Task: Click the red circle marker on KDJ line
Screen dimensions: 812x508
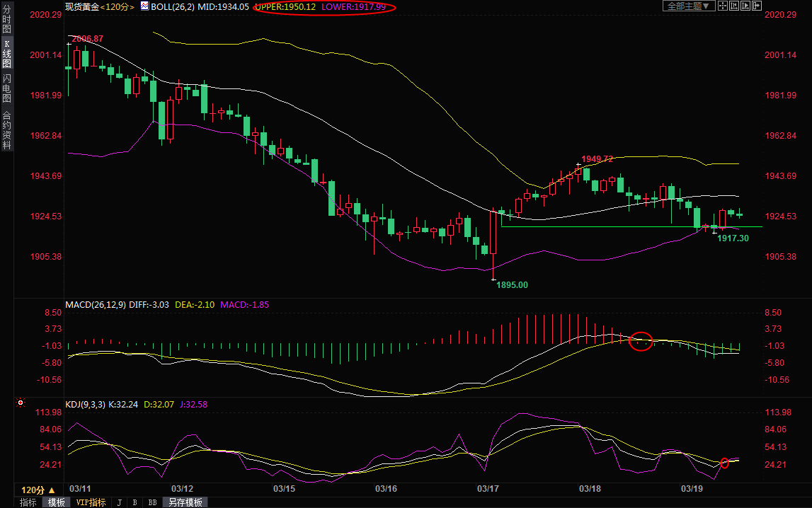Action: (724, 463)
